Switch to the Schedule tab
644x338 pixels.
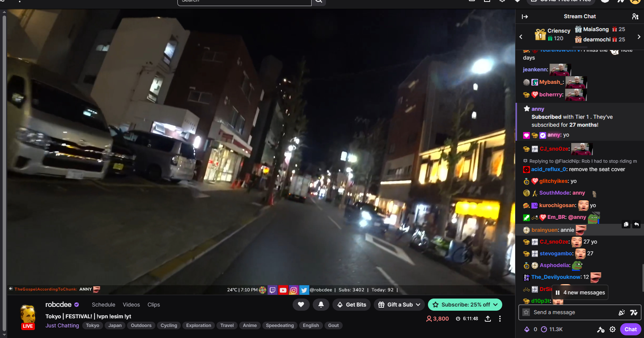click(x=103, y=305)
